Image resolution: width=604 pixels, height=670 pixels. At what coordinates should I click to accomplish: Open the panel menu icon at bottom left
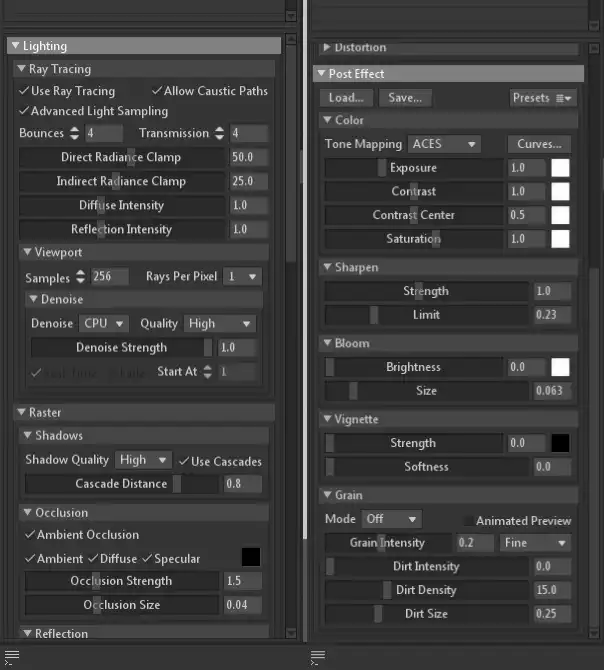point(12,656)
